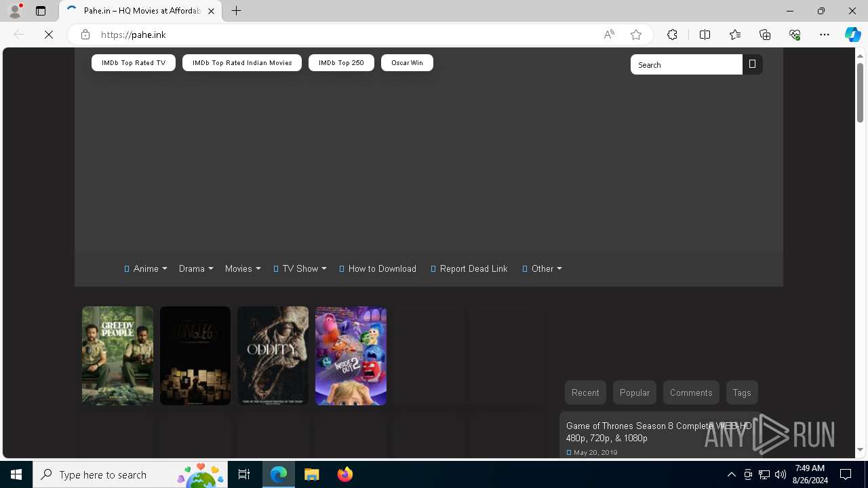
Task: Open File Explorer from taskbar
Action: tap(312, 474)
